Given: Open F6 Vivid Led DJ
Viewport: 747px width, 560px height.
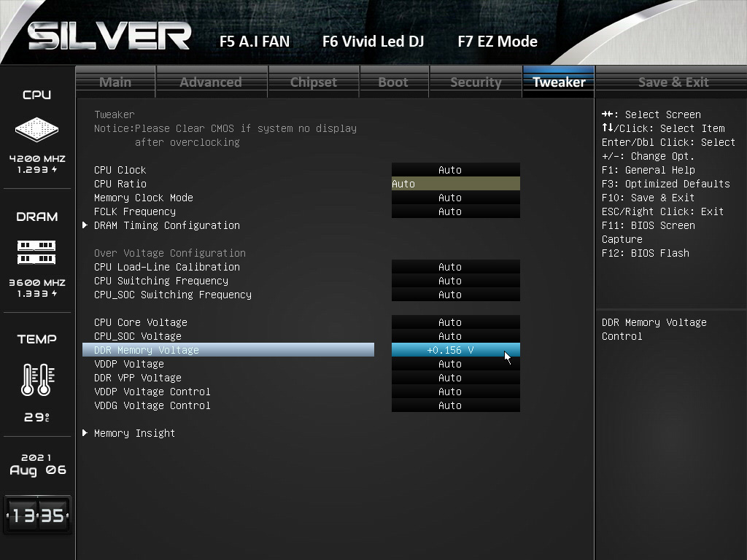Looking at the screenshot, I should click(373, 42).
